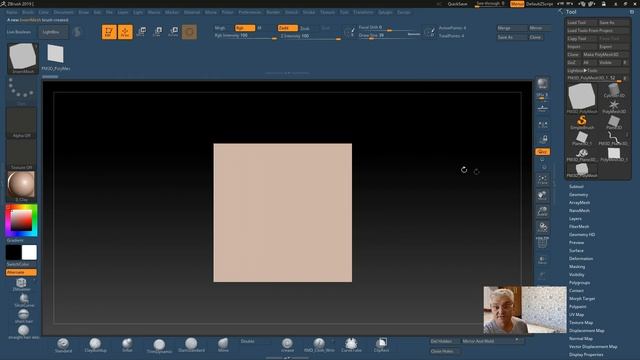Image resolution: width=640 pixels, height=360 pixels.
Task: Toggle the Rgb channel button
Action: (245, 28)
